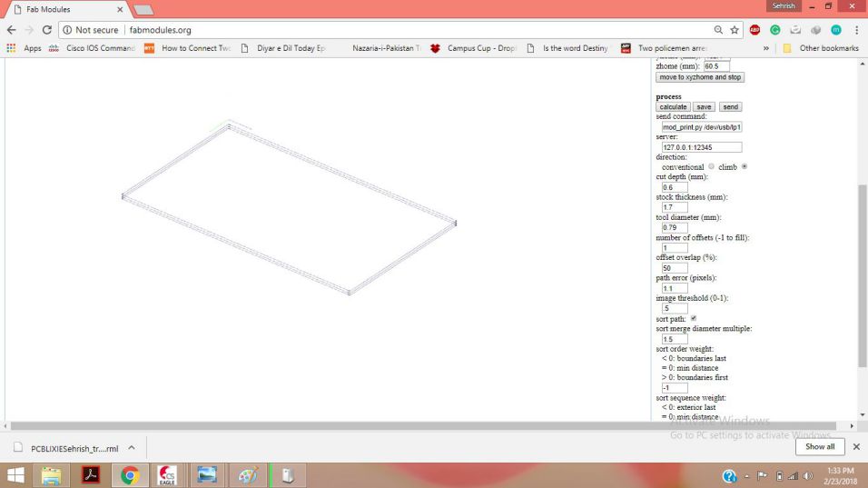Image resolution: width=868 pixels, height=488 pixels.
Task: Open Campus Cup Dropbox bookmark
Action: point(473,48)
